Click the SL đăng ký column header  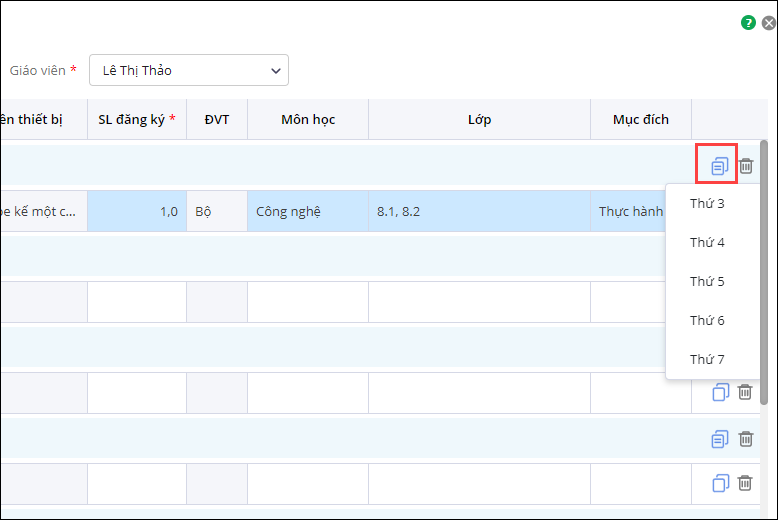tap(137, 120)
